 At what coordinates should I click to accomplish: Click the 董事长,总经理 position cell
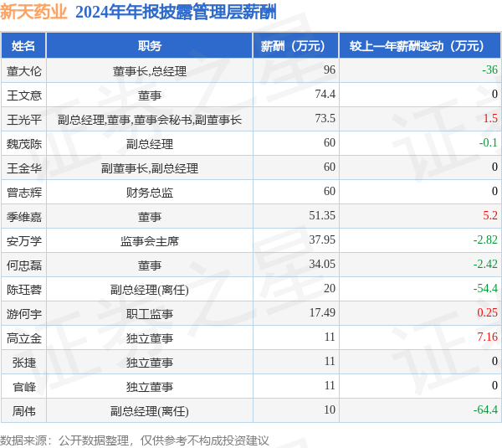150,71
